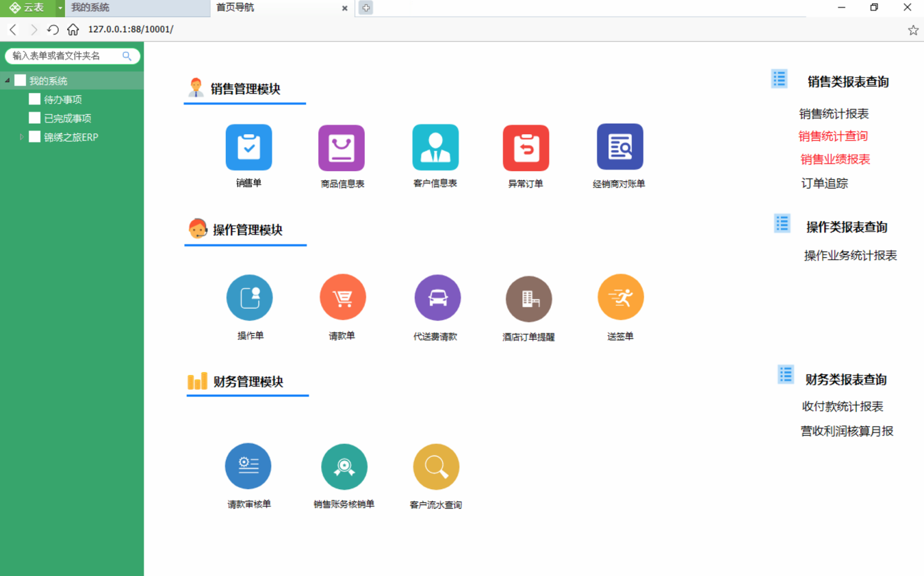Open the 请款单 shopping cart icon
Viewport: 924px width, 576px height.
click(x=343, y=297)
